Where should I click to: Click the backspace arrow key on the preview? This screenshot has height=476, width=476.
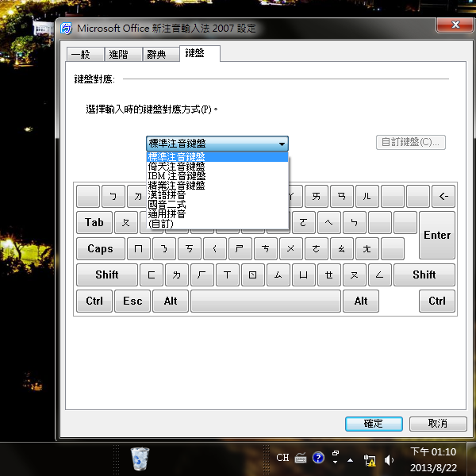point(443,197)
